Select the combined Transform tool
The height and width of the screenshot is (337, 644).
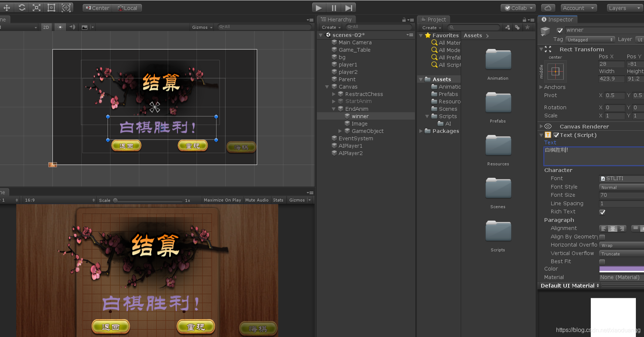(x=66, y=8)
